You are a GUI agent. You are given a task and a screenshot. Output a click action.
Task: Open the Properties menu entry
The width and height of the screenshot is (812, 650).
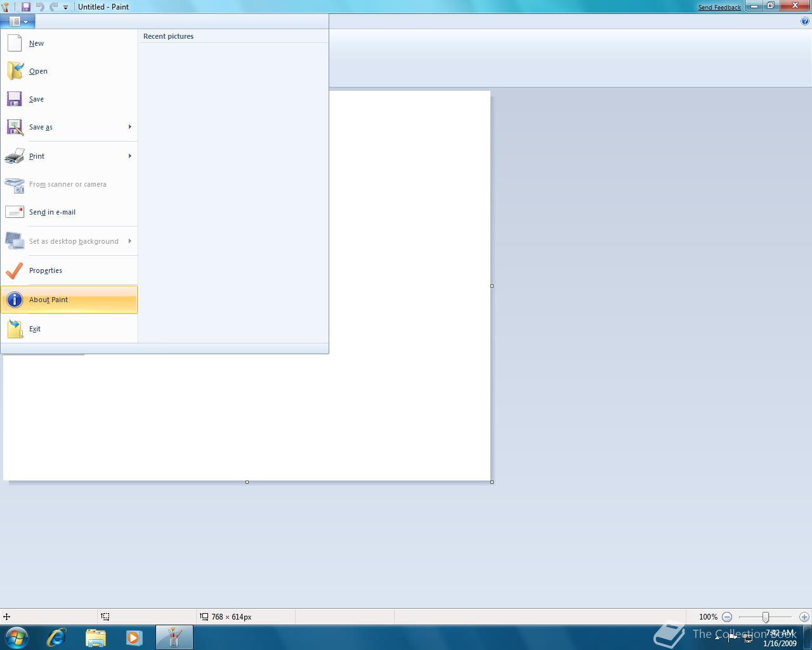click(x=69, y=270)
